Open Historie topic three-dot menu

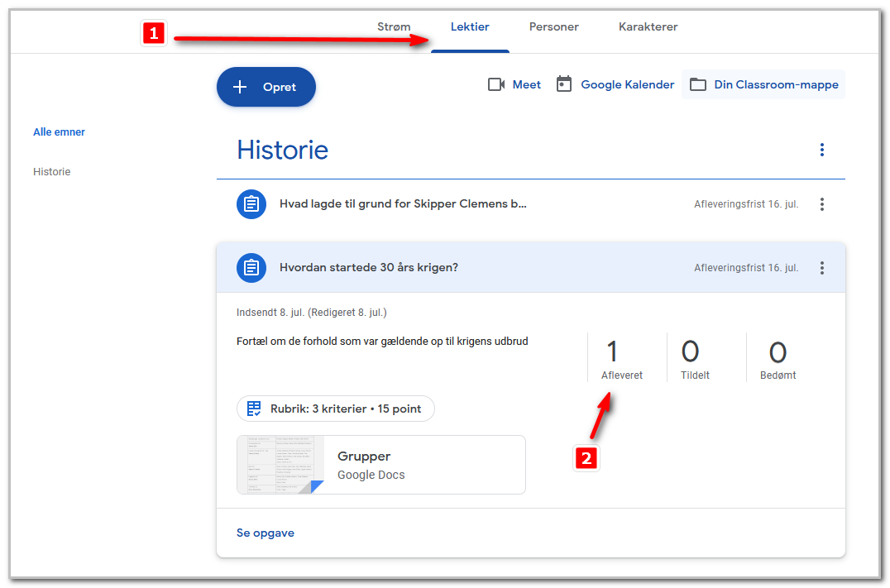click(822, 150)
